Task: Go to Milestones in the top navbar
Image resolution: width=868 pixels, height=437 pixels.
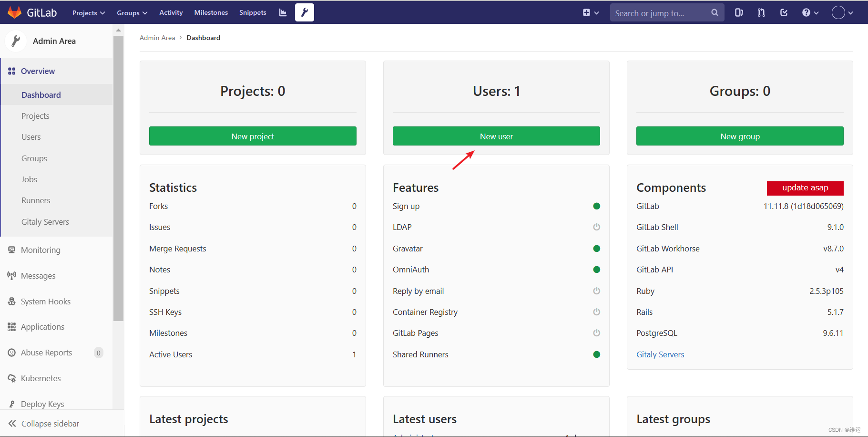Action: pyautogui.click(x=211, y=12)
